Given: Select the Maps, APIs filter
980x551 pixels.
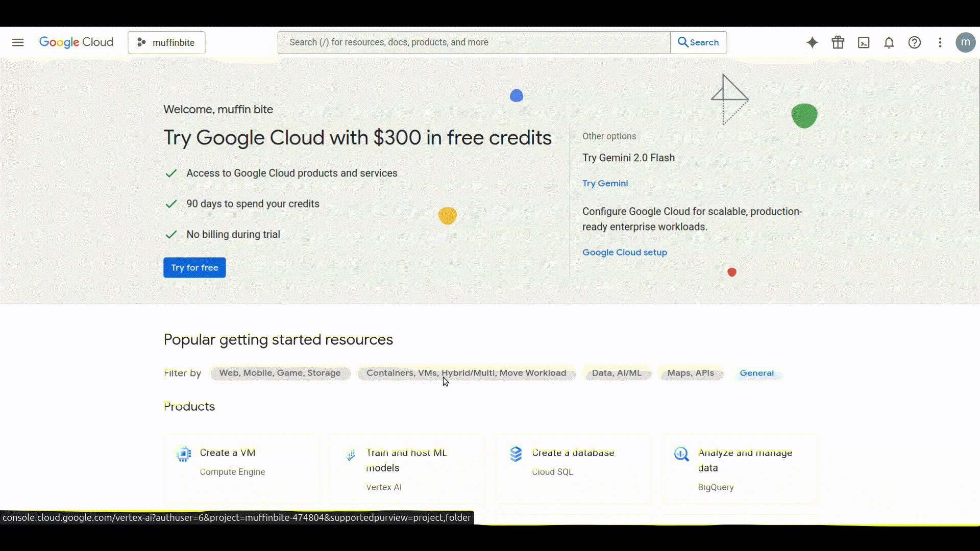Looking at the screenshot, I should coord(691,373).
